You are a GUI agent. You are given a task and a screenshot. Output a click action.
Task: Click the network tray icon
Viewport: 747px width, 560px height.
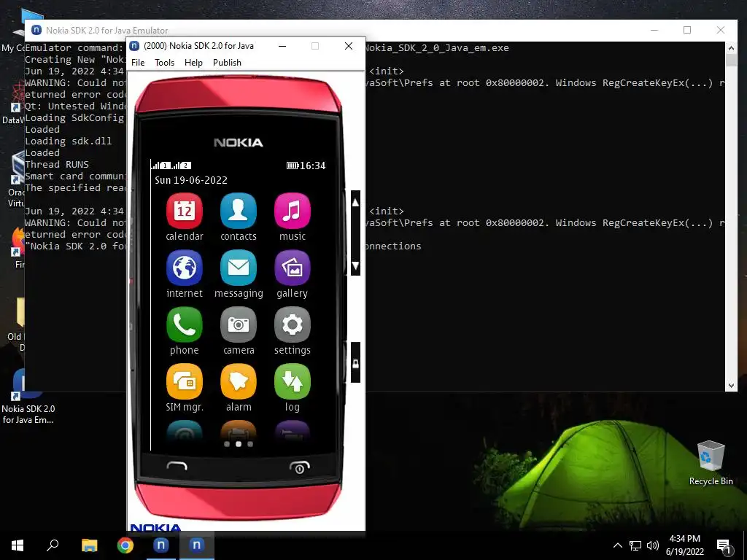pos(635,545)
